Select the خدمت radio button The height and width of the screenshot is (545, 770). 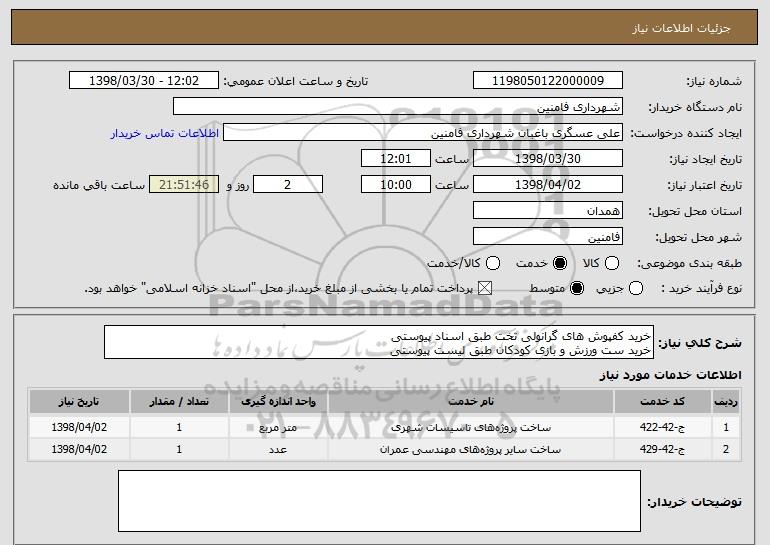[x=560, y=263]
